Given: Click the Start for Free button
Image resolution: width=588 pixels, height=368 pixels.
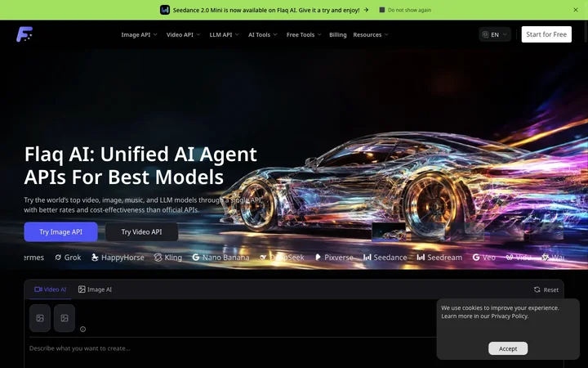Looking at the screenshot, I should (546, 34).
